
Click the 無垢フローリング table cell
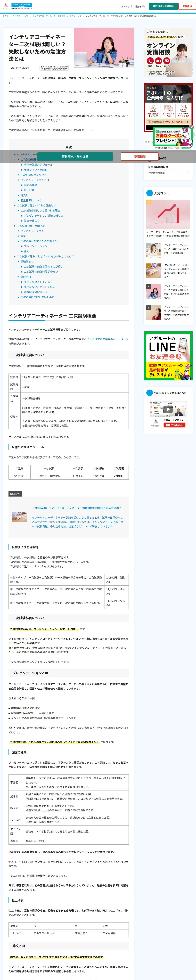pos(53,933)
